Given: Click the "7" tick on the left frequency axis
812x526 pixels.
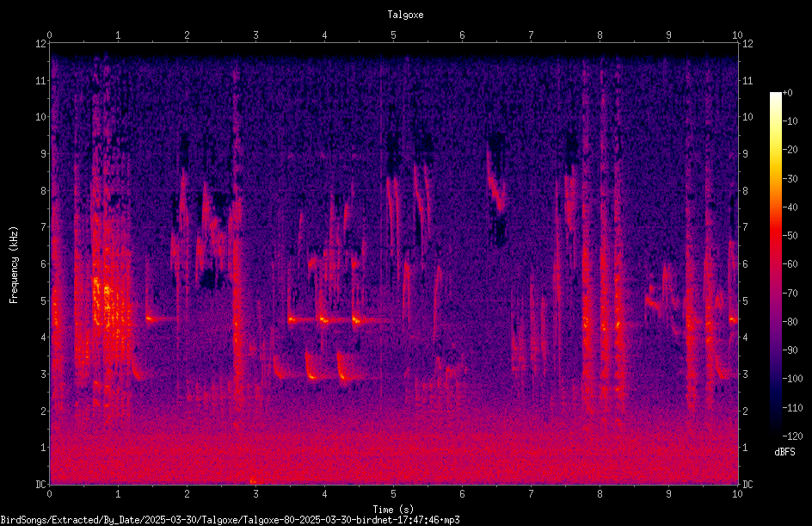Looking at the screenshot, I should [x=44, y=227].
